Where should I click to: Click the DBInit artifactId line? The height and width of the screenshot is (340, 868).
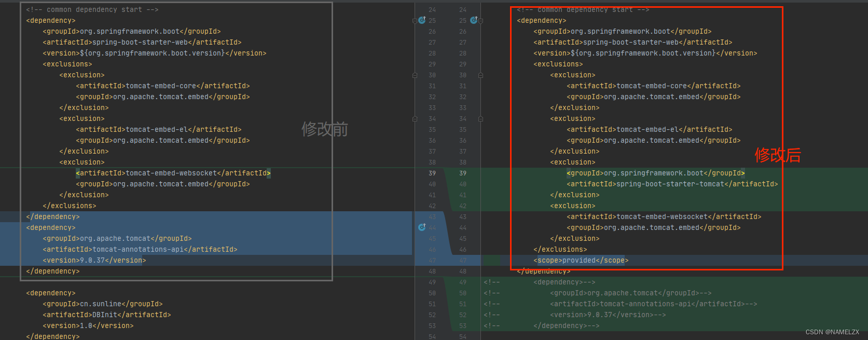click(107, 315)
